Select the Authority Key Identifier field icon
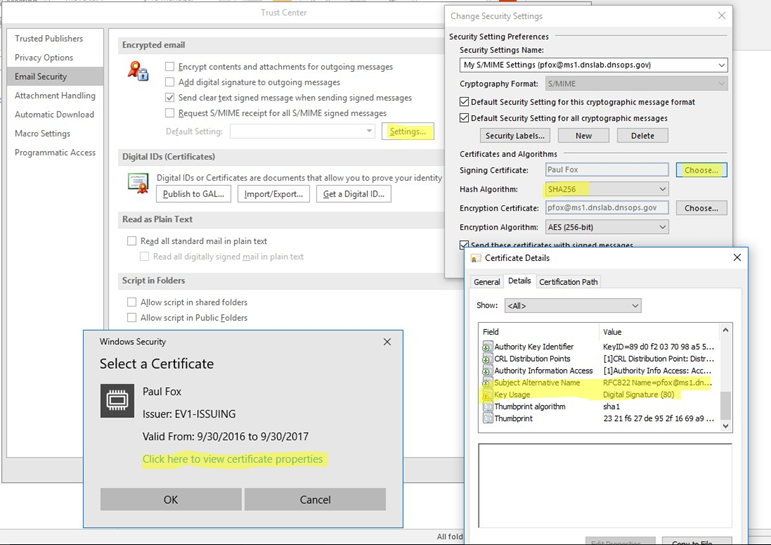This screenshot has width=771, height=545. click(x=487, y=347)
